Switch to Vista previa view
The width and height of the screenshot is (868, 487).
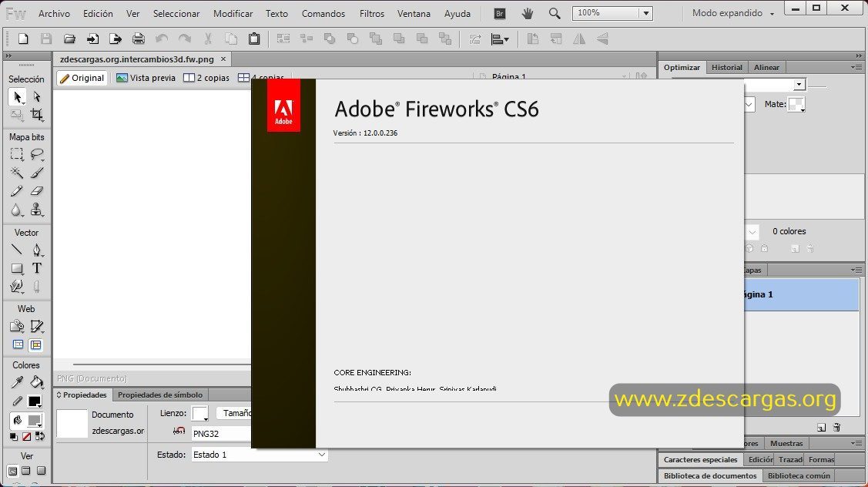(146, 78)
